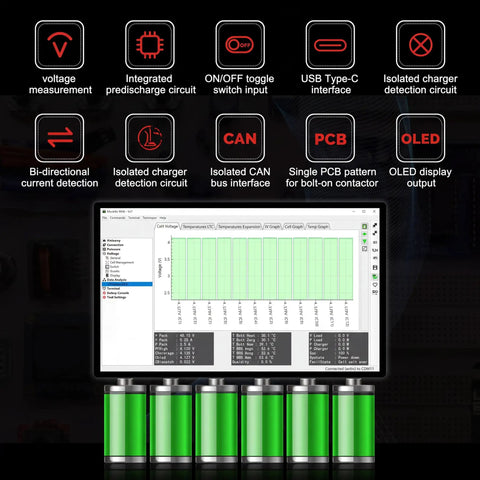Click the bi-directional current arrows icon
The width and height of the screenshot is (480, 480).
click(59, 138)
